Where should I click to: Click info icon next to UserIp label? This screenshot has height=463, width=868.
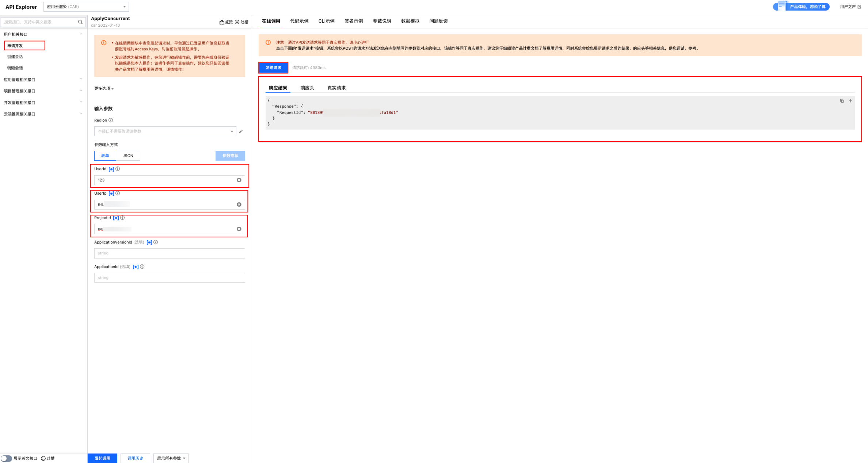(x=118, y=194)
